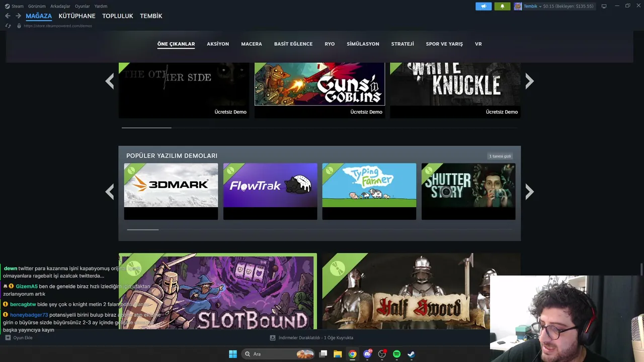The height and width of the screenshot is (362, 644).
Task: Click the Steam logo in the title bar
Action: (x=7, y=6)
